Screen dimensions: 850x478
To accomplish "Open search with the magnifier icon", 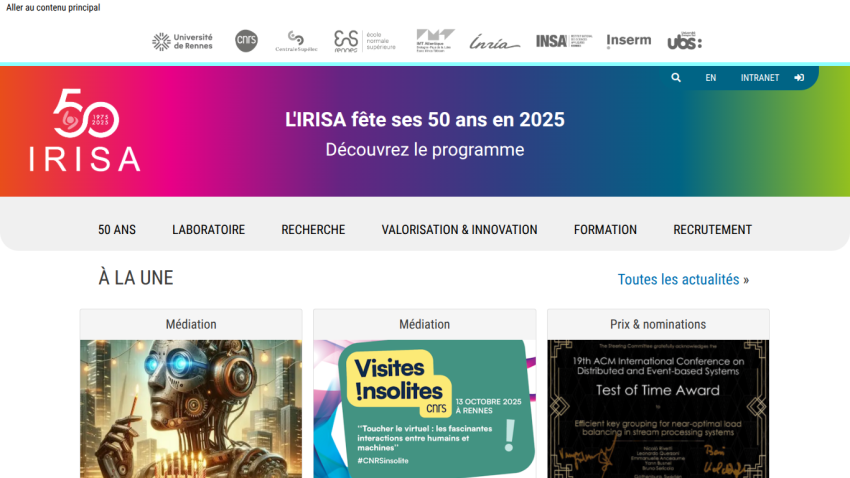I will (676, 77).
